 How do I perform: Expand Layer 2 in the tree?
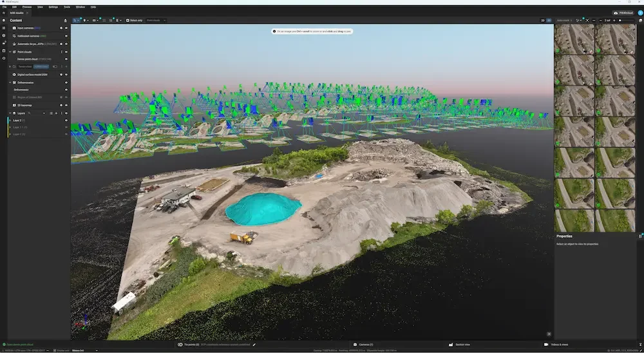point(10,120)
